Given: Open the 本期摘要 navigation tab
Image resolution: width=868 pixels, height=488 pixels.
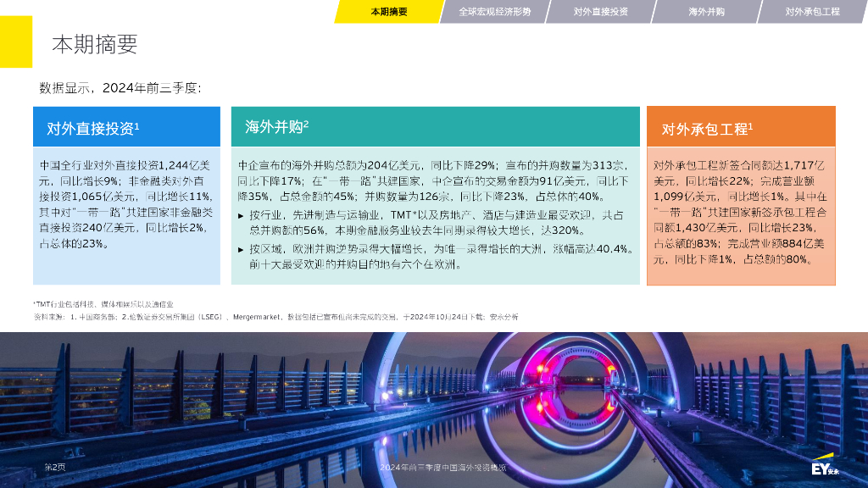Looking at the screenshot, I should (388, 12).
